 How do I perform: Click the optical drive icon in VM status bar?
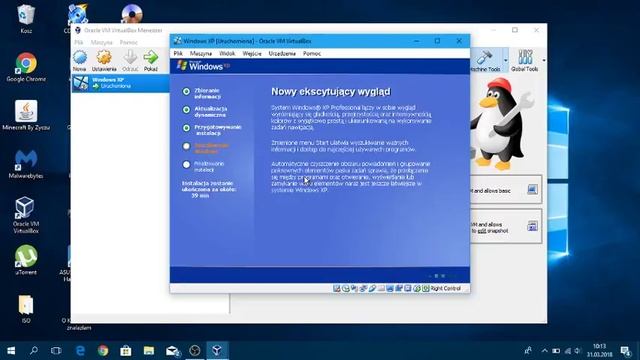click(x=345, y=289)
